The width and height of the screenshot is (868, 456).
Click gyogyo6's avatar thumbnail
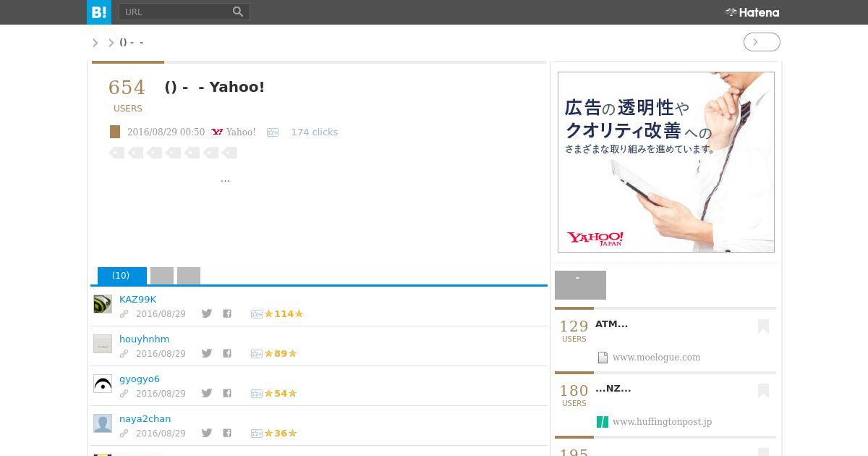coord(103,384)
